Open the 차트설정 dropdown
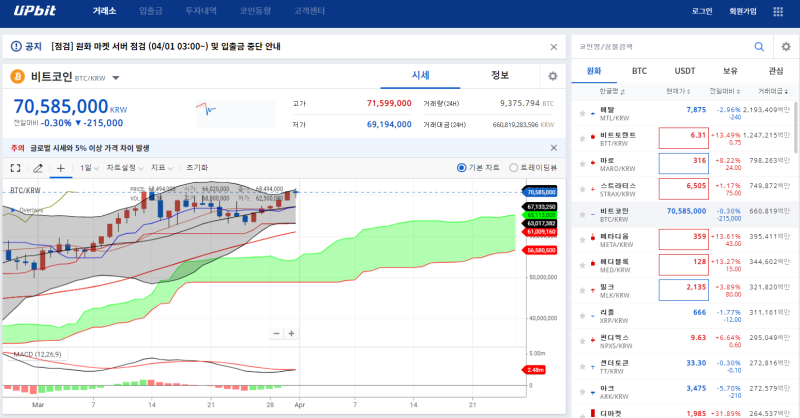Viewport: 800px width, 418px height. pyautogui.click(x=124, y=168)
